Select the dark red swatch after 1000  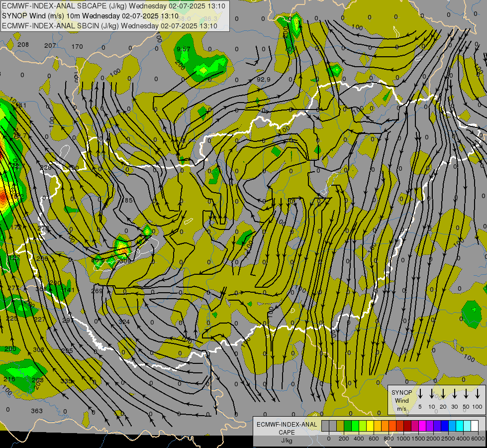point(407,426)
